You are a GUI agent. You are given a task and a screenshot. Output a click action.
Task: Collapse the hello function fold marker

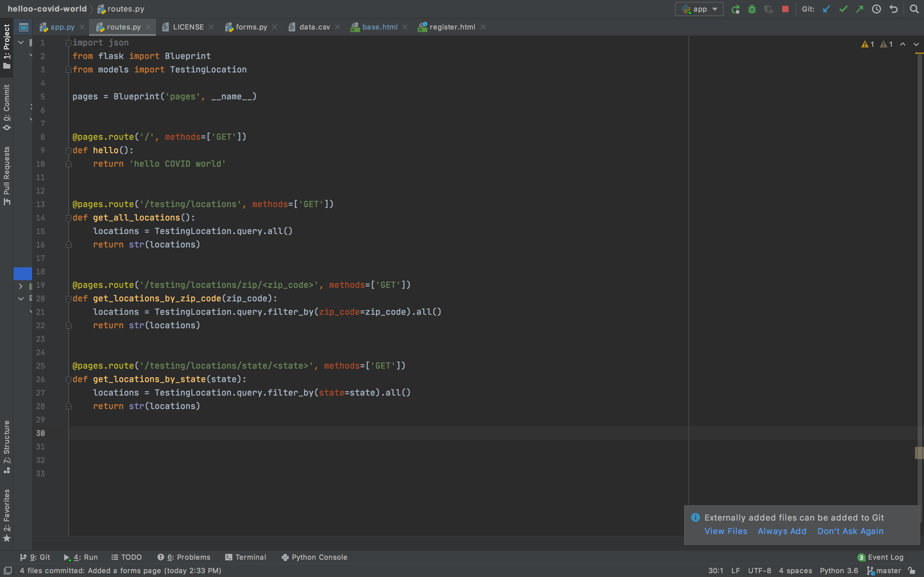69,150
